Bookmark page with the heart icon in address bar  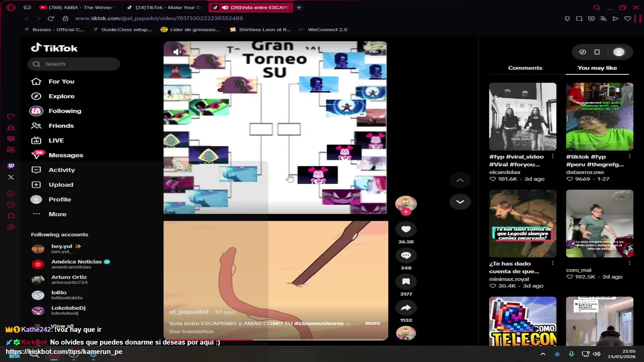(627, 19)
